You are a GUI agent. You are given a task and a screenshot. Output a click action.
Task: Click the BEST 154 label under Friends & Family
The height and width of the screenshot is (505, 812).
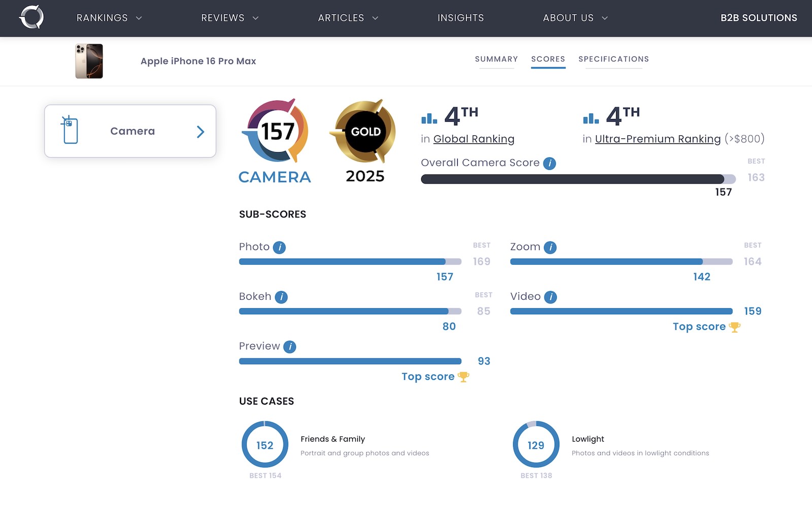(x=265, y=476)
